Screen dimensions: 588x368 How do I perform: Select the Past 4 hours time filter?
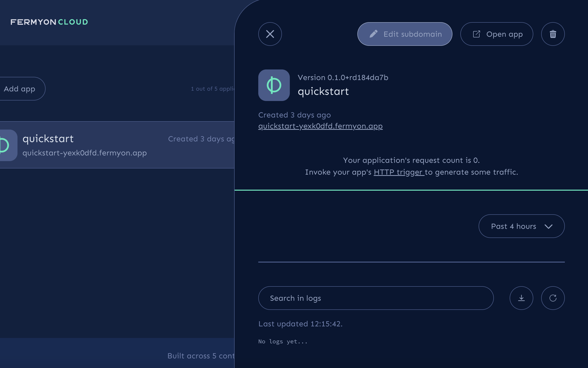521,226
